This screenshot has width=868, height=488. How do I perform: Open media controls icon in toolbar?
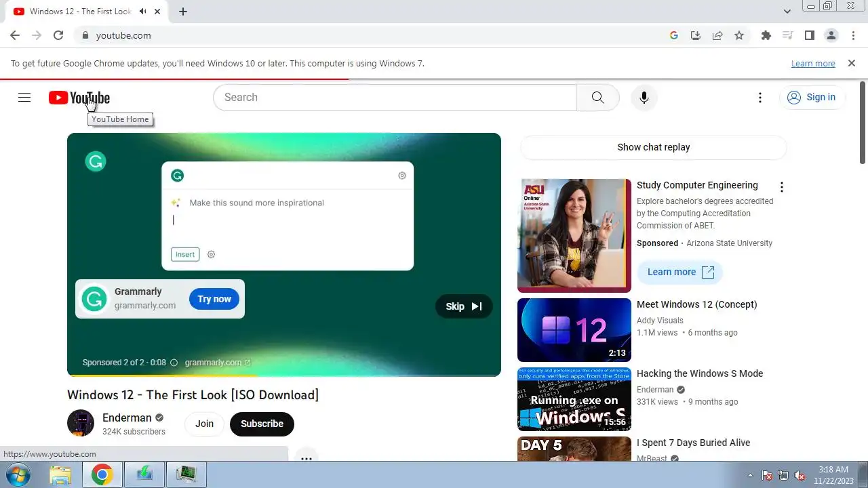tap(788, 35)
